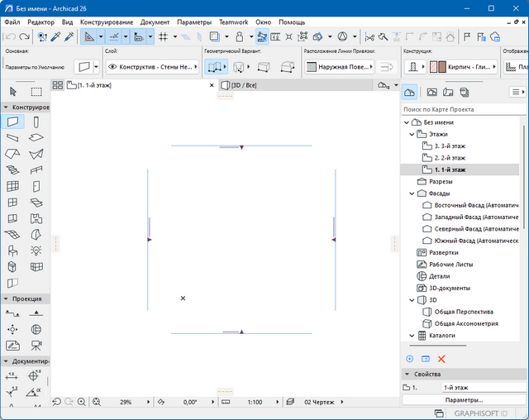Toggle layer visibility eye icon
Viewport: 529px width, 420px height.
tap(111, 67)
